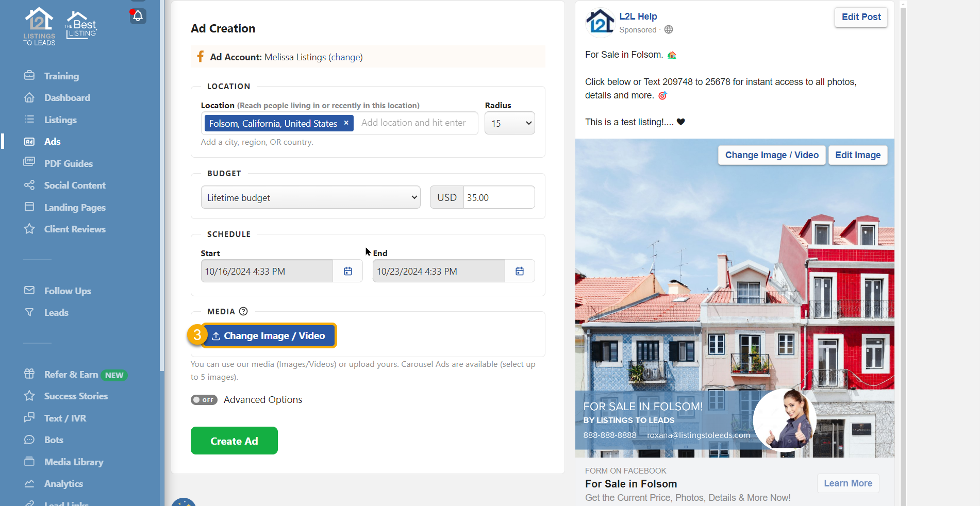The height and width of the screenshot is (506, 980).
Task: Click the notification bell icon
Action: click(138, 16)
